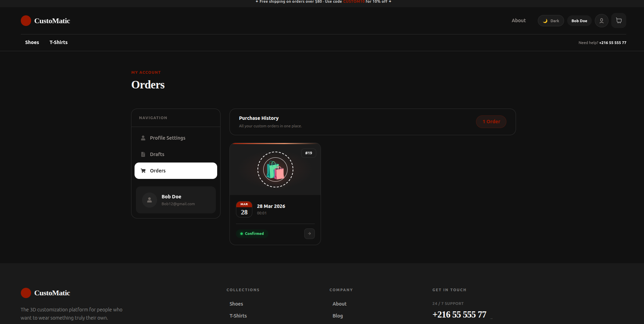This screenshot has height=324, width=644.
Task: Toggle the Dark theme switch
Action: 551,21
